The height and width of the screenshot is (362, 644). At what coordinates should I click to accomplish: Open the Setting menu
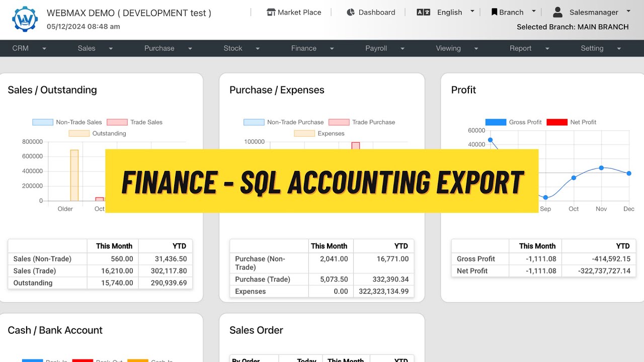pyautogui.click(x=601, y=48)
